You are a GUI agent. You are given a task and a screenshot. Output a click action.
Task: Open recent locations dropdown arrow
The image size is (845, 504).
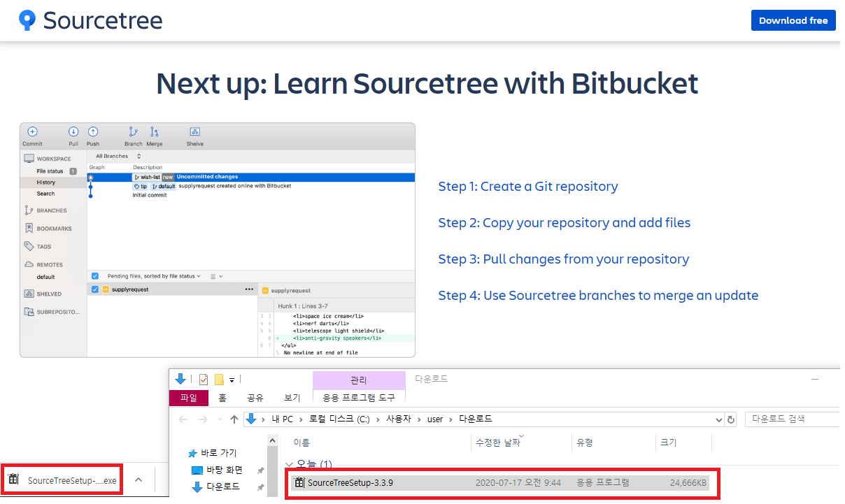click(220, 419)
